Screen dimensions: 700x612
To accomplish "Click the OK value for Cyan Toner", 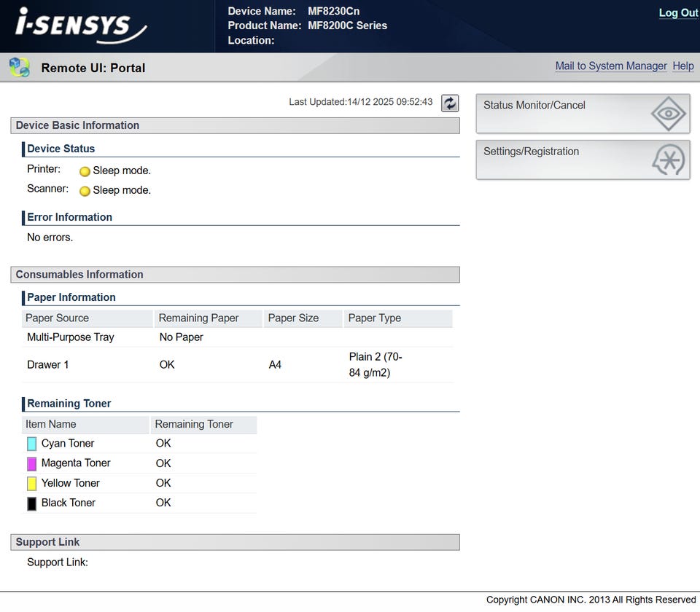I will 163,444.
